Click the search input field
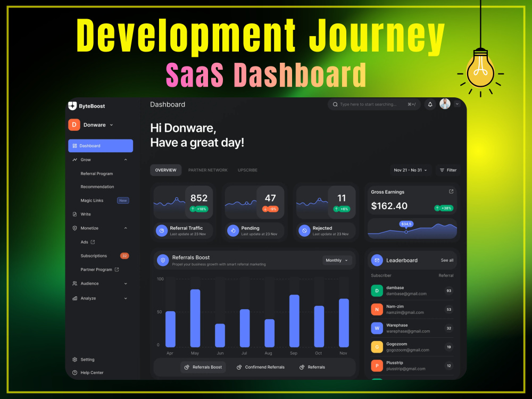The height and width of the screenshot is (399, 532). point(374,104)
